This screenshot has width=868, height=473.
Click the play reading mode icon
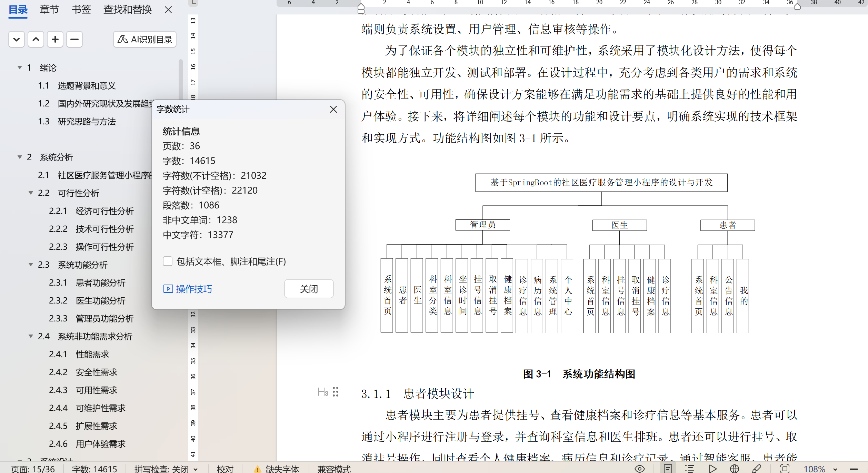(712, 469)
